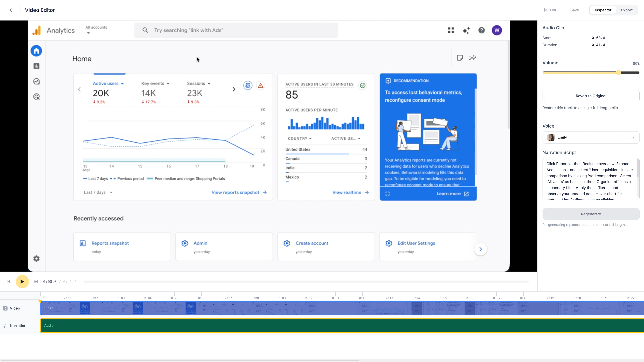The height and width of the screenshot is (362, 644).
Task: Click the annotations note icon on Home
Action: pyautogui.click(x=460, y=58)
